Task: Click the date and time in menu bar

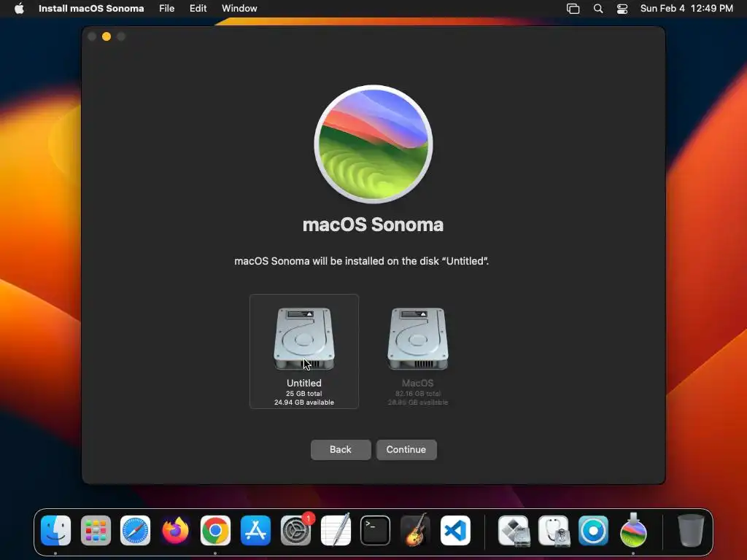Action: 686,9
